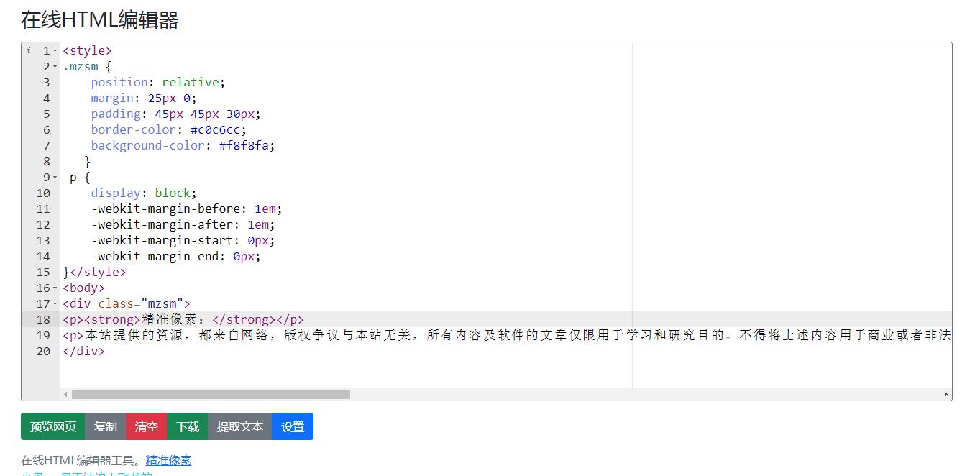Viewport: 980px width, 476px height.
Task: Hit the red 清空 button
Action: pos(146,426)
